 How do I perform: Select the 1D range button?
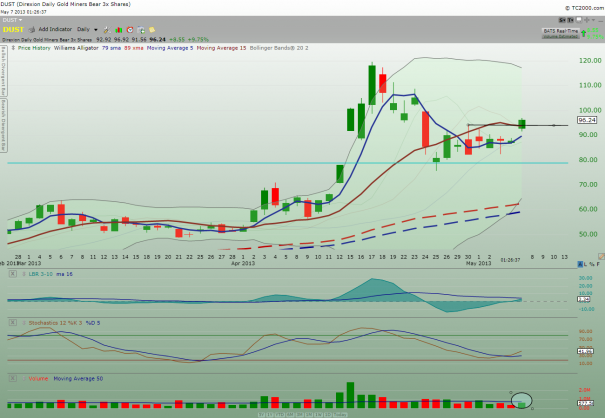(x=328, y=415)
